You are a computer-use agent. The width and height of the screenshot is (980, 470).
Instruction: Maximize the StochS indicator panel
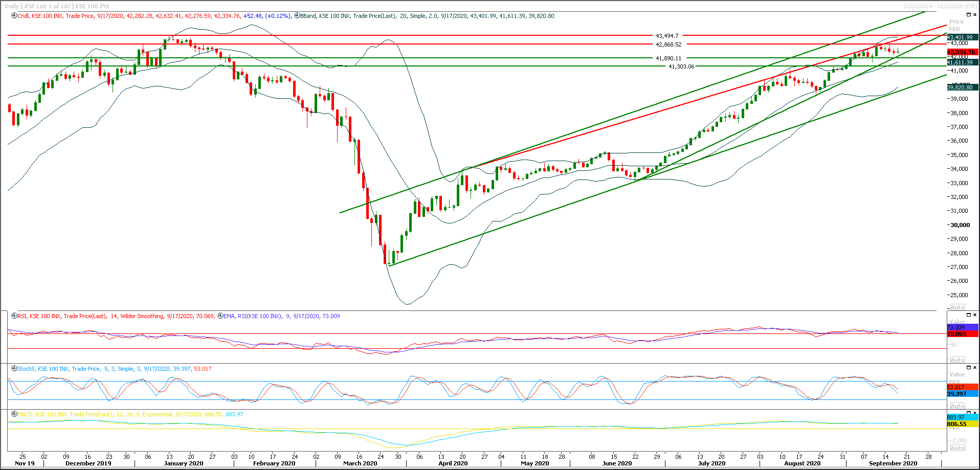(968, 368)
